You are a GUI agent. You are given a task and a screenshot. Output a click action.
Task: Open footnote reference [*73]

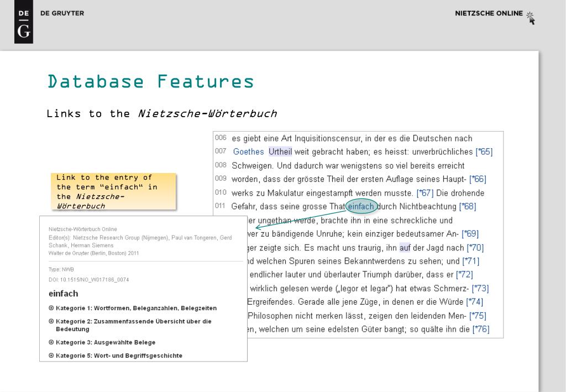click(480, 289)
